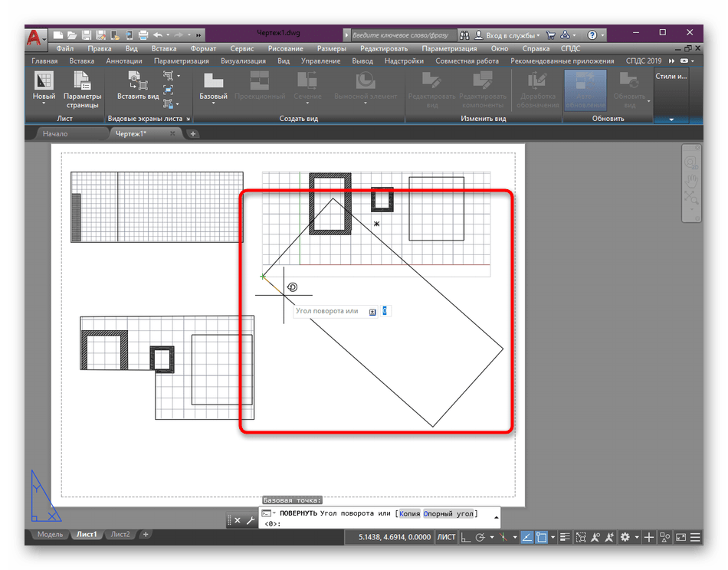Toggle the highlighted 2D object snap button
The width and height of the screenshot is (728, 570).
[541, 537]
